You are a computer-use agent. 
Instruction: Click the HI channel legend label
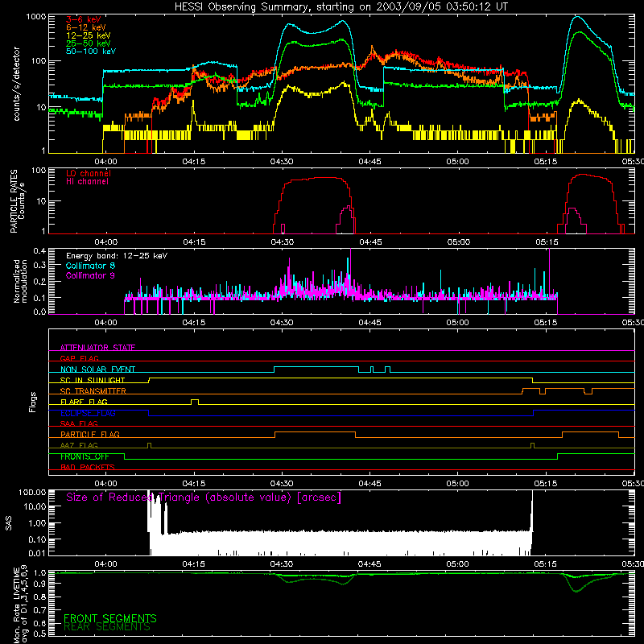(x=87, y=181)
